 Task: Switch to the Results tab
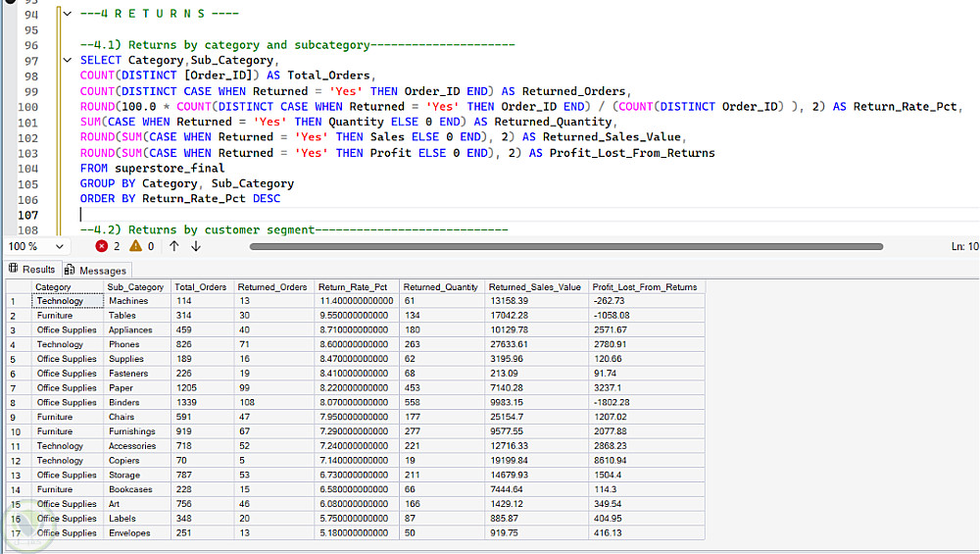33,270
